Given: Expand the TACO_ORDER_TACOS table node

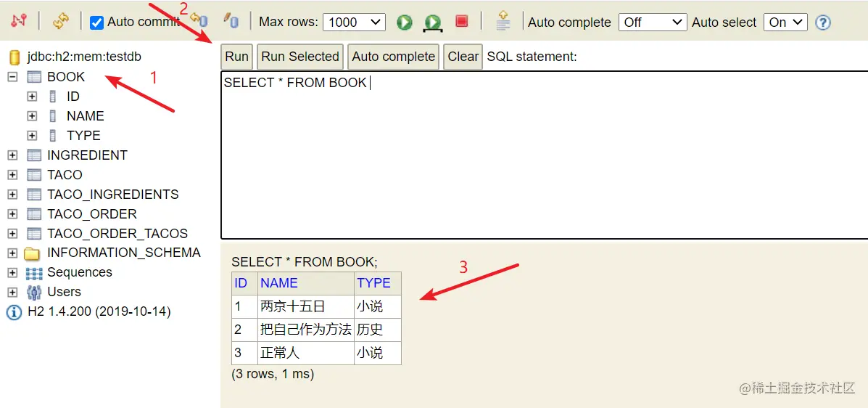Looking at the screenshot, I should click(12, 234).
